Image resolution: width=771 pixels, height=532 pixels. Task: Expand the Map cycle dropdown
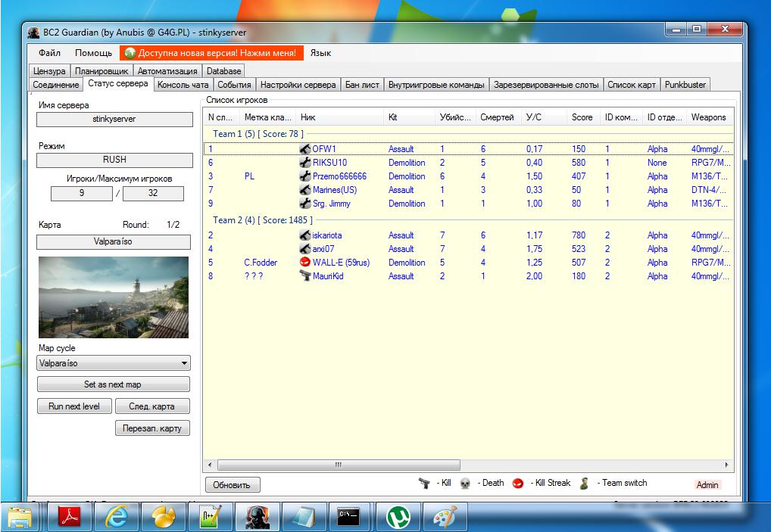pos(184,363)
